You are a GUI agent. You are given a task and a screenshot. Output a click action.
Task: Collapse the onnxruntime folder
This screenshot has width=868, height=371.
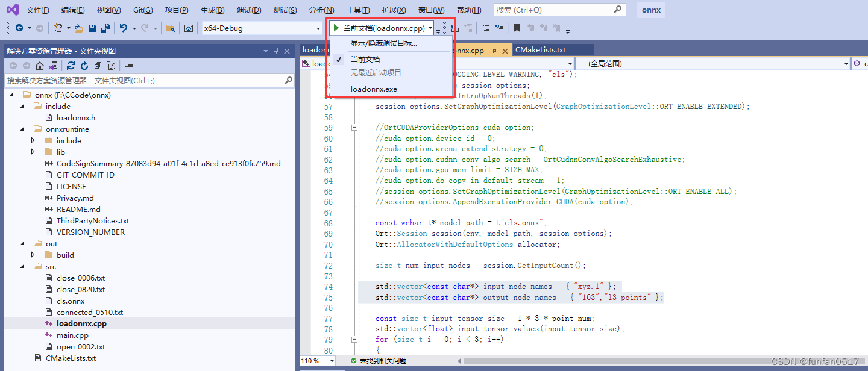23,129
